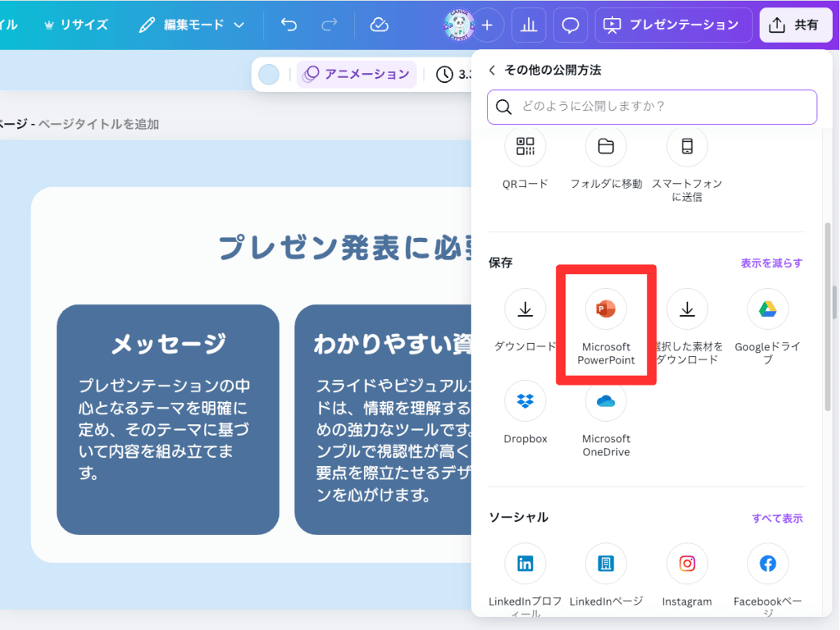840x630 pixels.
Task: Select the わかりやすい card heading text
Action: pyautogui.click(x=393, y=344)
